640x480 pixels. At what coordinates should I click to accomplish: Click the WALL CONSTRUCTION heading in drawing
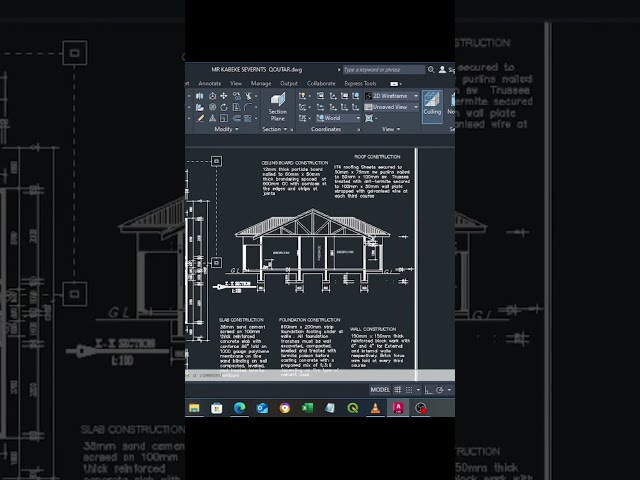[x=373, y=329]
